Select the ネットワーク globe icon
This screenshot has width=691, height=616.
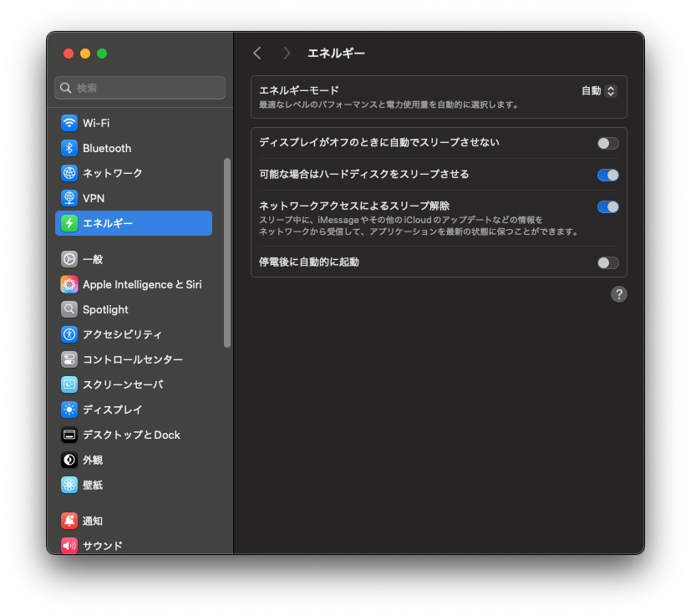click(69, 173)
